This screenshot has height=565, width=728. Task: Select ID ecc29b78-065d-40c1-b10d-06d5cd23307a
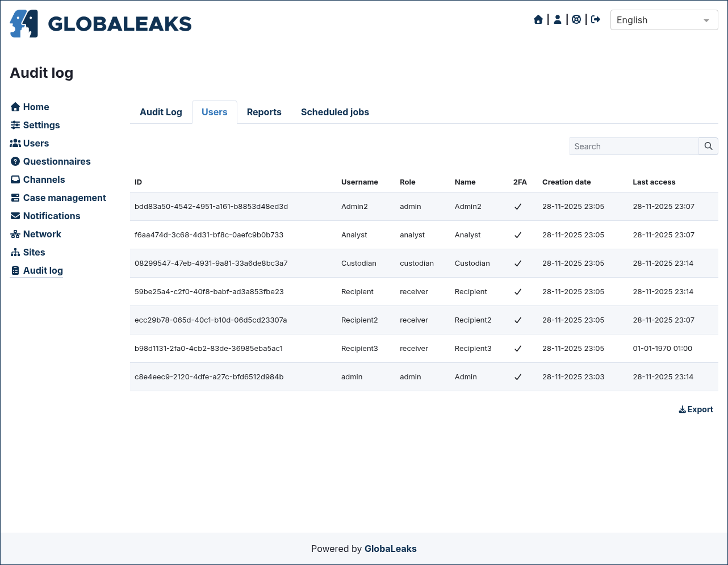211,320
